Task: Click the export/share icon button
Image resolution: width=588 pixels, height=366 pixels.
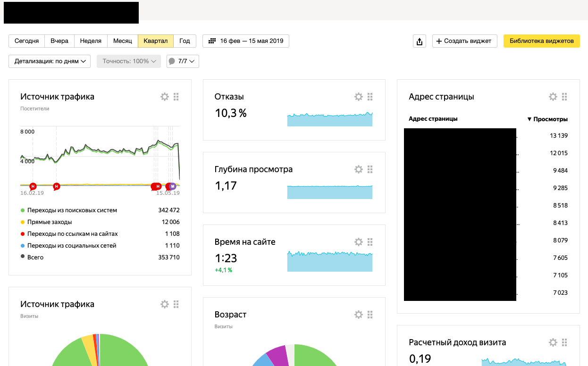Action: (x=420, y=41)
